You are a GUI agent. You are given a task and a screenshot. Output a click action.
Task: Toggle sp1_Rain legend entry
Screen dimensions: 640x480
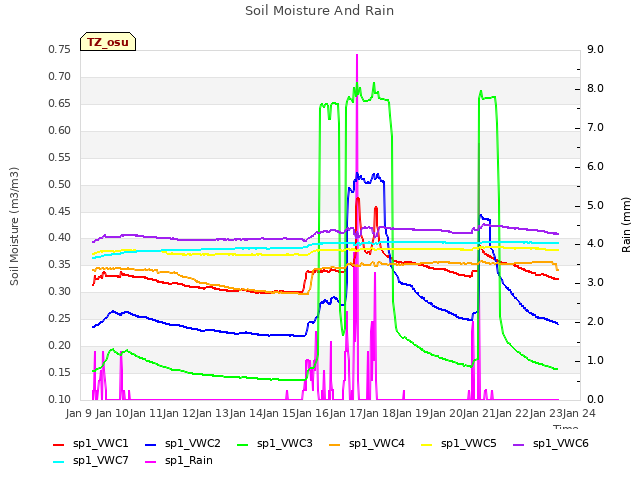coord(179,461)
